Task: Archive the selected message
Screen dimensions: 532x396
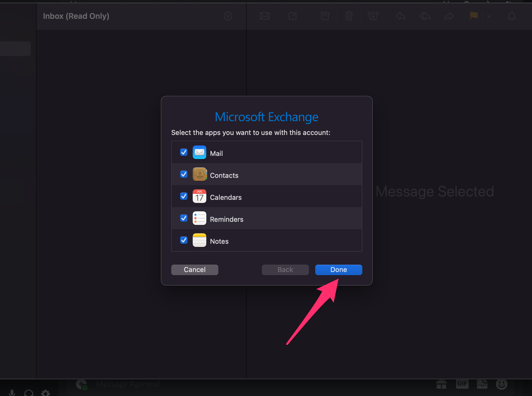Action: [325, 16]
